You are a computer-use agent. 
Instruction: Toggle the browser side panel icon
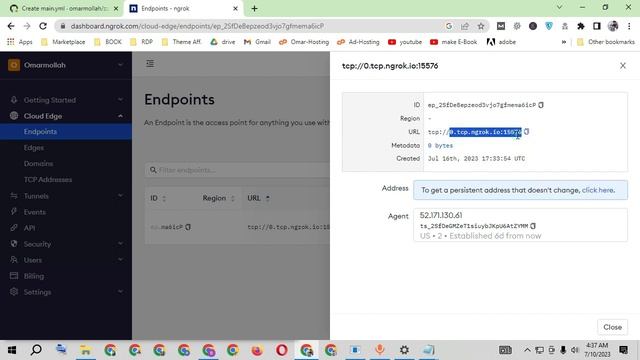pyautogui.click(x=597, y=26)
